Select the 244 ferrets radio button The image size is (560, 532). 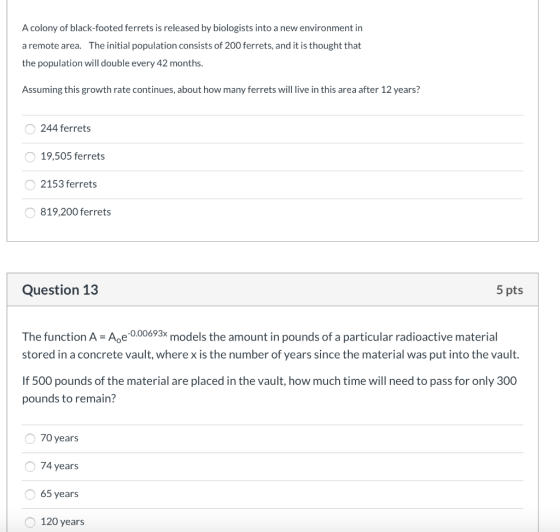click(x=30, y=129)
